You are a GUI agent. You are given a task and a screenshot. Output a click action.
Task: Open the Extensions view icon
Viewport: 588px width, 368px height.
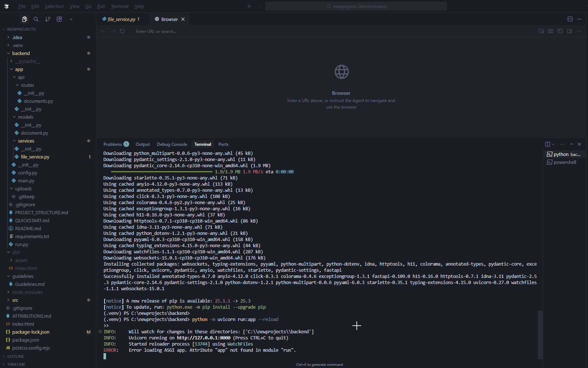click(59, 19)
